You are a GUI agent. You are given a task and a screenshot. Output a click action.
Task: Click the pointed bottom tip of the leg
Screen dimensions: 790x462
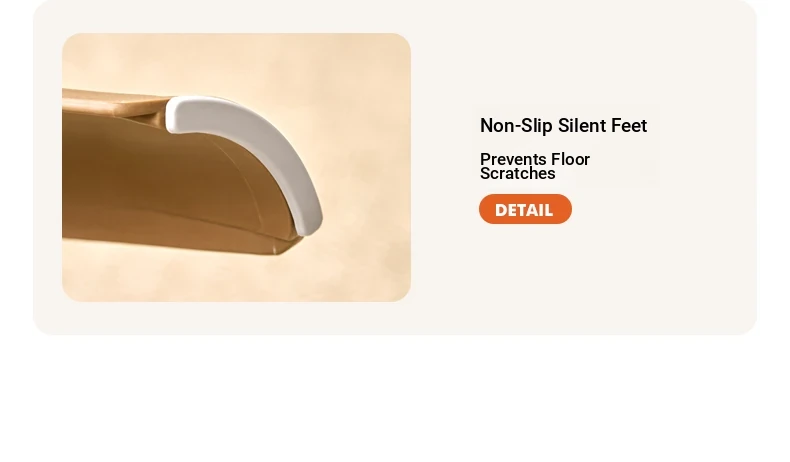tap(286, 248)
